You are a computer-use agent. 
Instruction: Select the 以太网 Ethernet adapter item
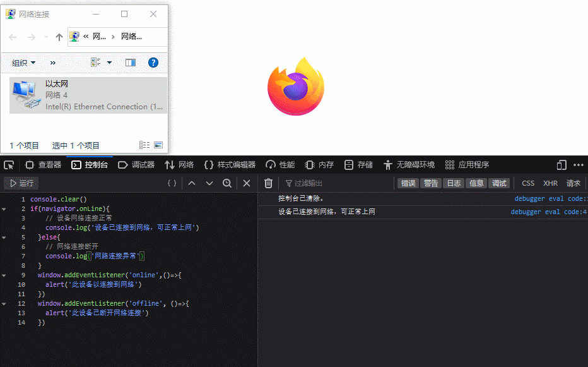(x=88, y=95)
